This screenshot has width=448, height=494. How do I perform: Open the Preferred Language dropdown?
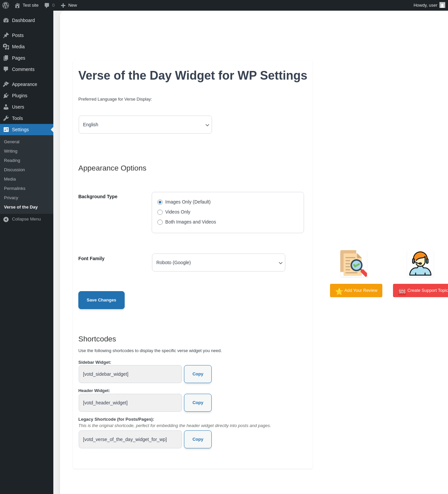coord(145,125)
